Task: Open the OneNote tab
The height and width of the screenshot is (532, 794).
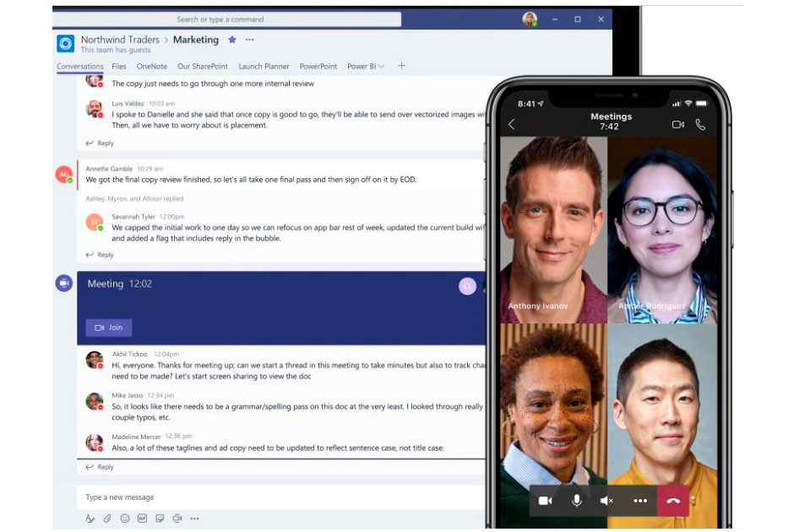Action: 152,67
